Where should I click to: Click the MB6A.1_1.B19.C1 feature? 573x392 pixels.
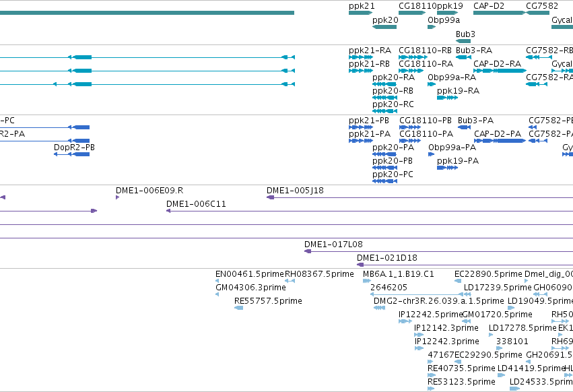pyautogui.click(x=367, y=281)
